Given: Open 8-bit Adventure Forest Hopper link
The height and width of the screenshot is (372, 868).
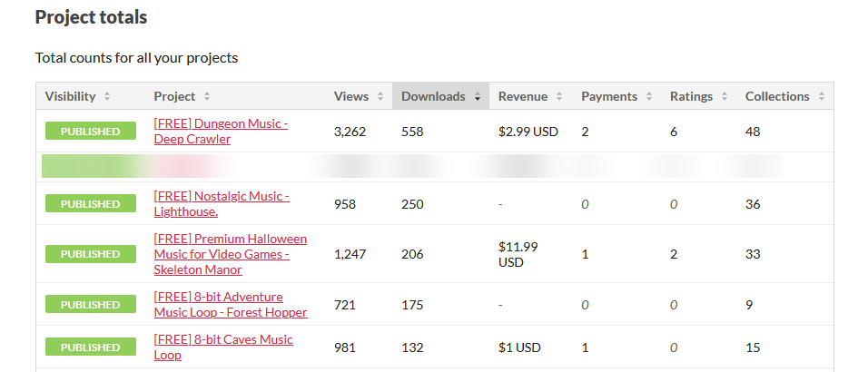Looking at the screenshot, I should point(231,305).
